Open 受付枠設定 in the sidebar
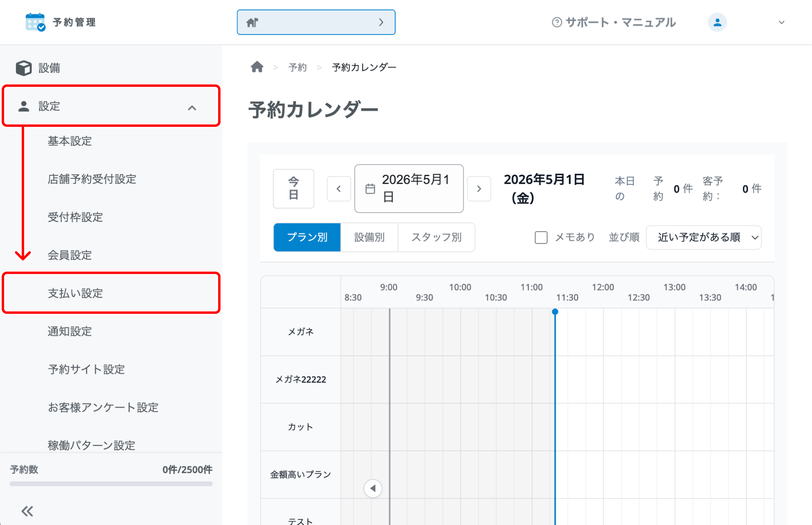 75,217
